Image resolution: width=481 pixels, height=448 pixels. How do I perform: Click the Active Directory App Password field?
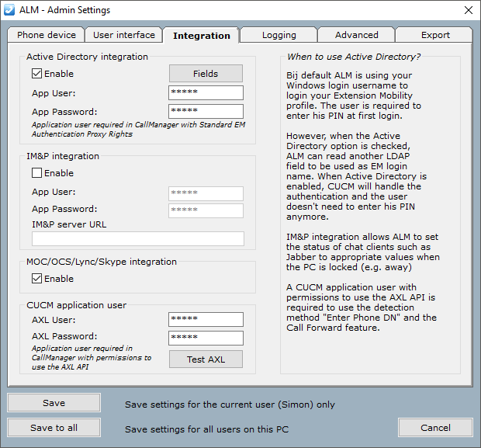(x=206, y=112)
